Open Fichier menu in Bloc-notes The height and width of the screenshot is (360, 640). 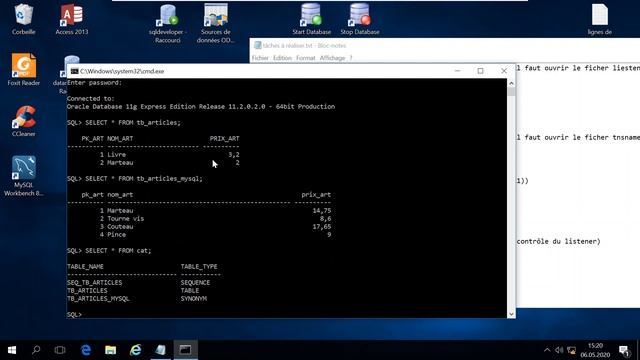(x=260, y=58)
